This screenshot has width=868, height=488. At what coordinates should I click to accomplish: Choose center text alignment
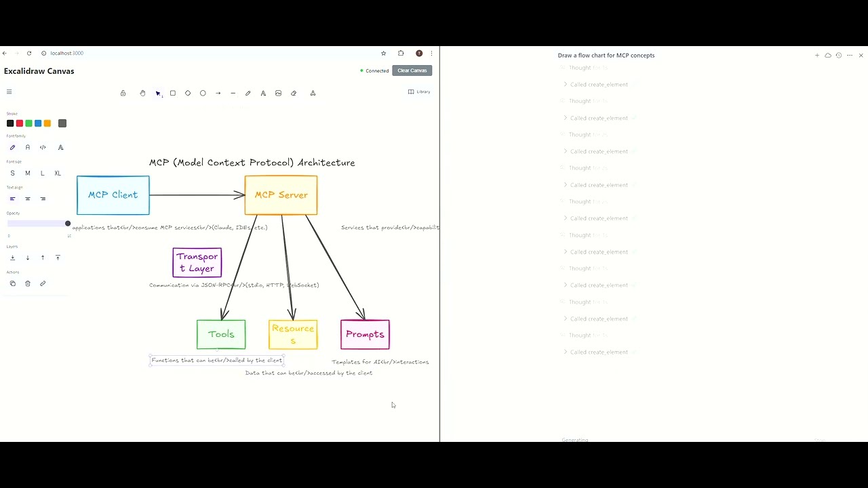pyautogui.click(x=28, y=199)
